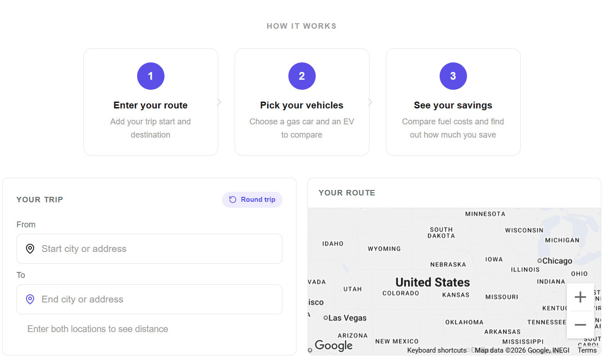Viewport: 615px width, 364px height.
Task: Click the black pin icon in Start field
Action: pos(30,249)
